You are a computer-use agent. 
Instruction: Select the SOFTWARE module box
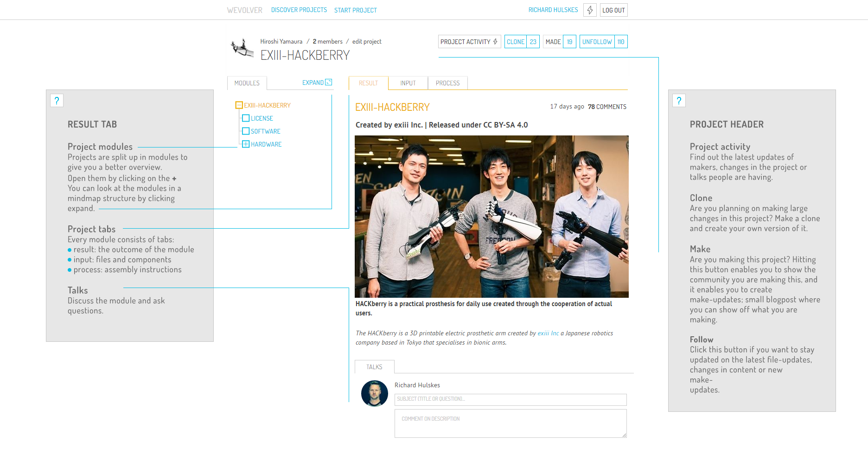[246, 131]
